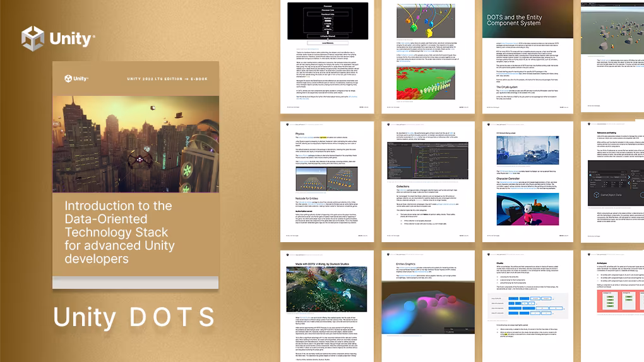Click the pink archetype diagram
Viewport: 644px width, 362px height.
pyautogui.click(x=620, y=300)
